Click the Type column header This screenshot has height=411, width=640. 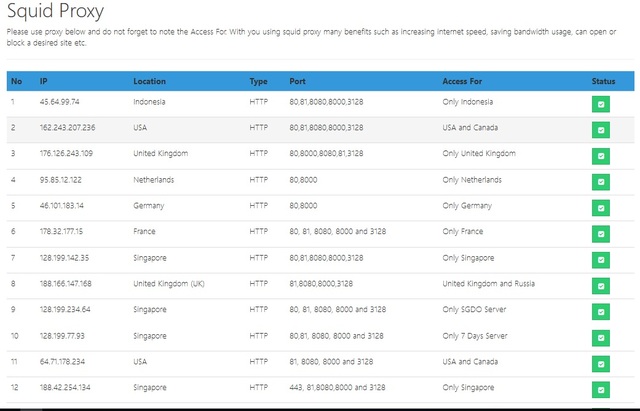tap(258, 82)
